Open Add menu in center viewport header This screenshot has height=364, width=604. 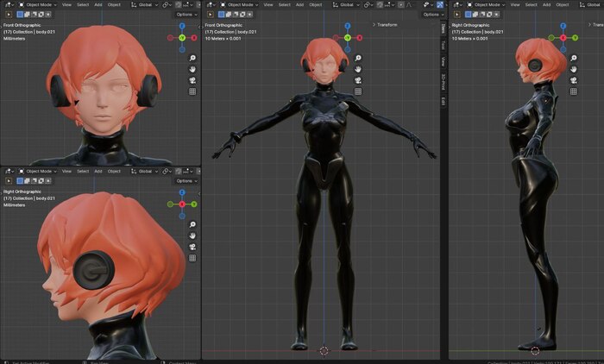[299, 4]
